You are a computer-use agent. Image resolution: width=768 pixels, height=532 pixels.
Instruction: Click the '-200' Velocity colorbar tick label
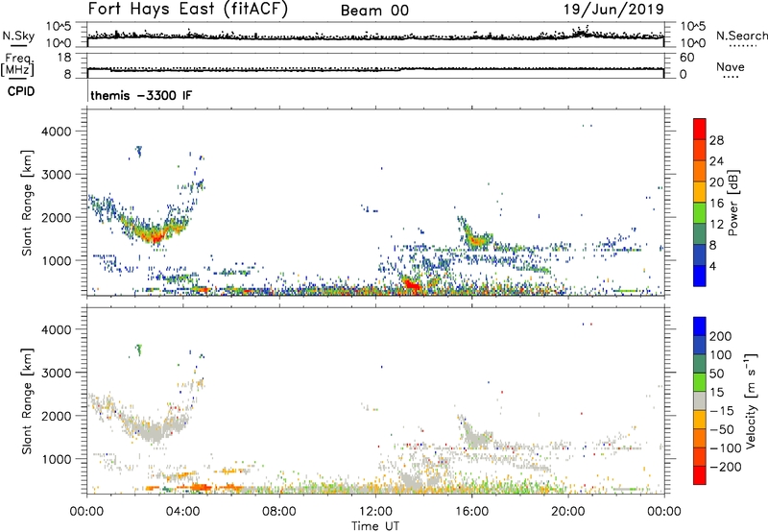pyautogui.click(x=727, y=467)
